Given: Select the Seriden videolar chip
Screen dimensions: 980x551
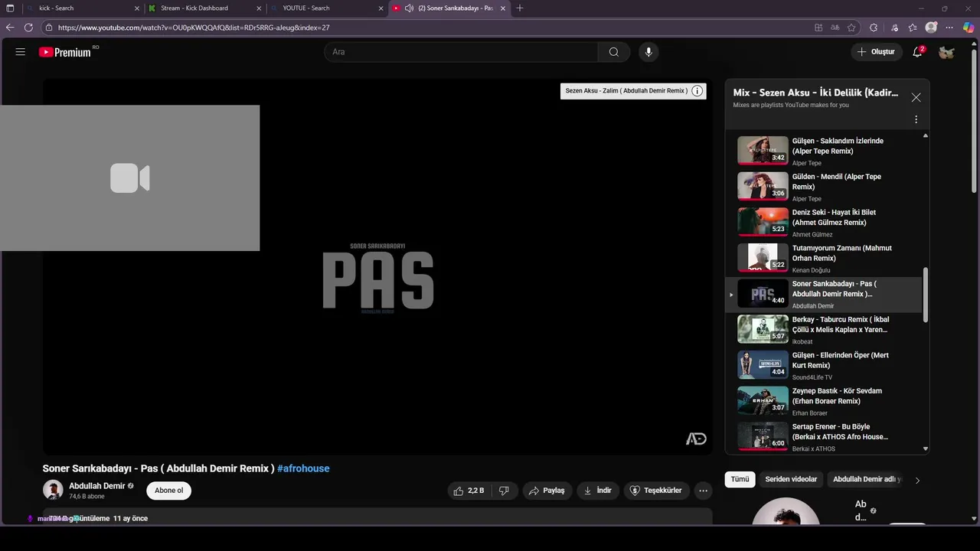Looking at the screenshot, I should click(791, 479).
